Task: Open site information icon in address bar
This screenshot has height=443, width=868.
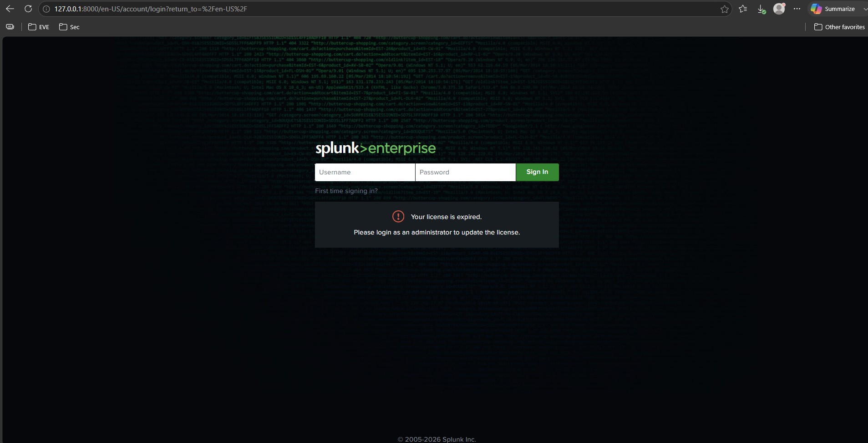Action: pyautogui.click(x=46, y=9)
